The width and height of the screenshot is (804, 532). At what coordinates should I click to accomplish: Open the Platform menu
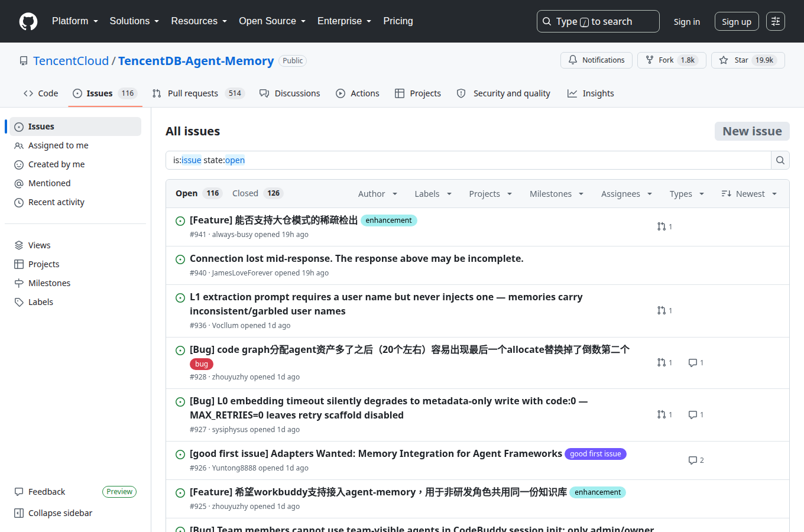pyautogui.click(x=75, y=21)
